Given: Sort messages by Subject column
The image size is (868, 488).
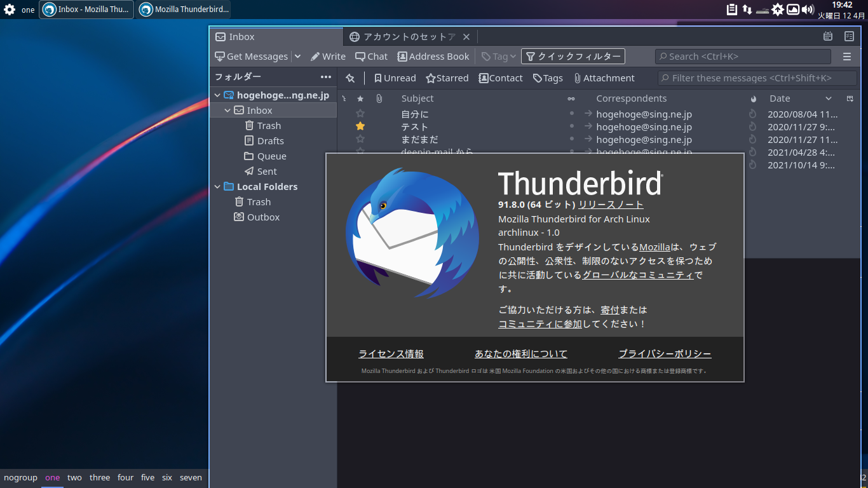Looking at the screenshot, I should pos(417,98).
